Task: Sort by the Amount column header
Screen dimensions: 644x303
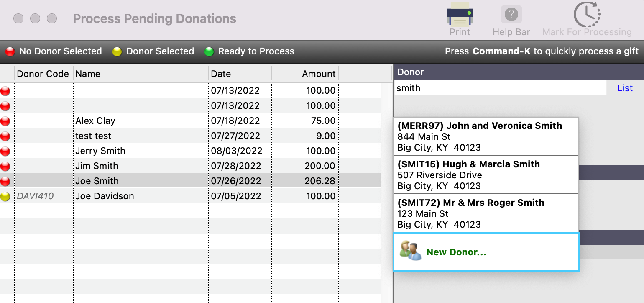Action: [x=319, y=74]
